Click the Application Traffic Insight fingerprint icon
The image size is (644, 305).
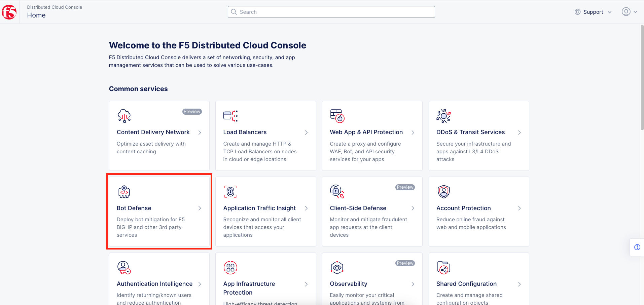230,191
